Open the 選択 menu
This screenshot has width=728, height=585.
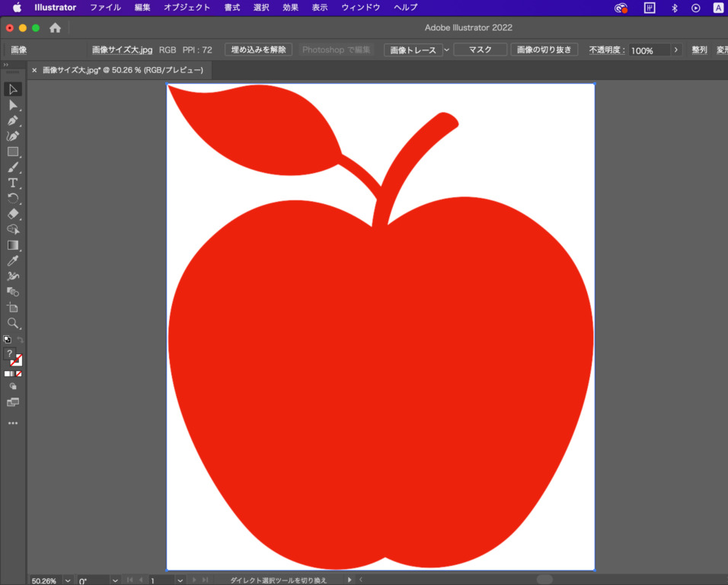(x=261, y=8)
